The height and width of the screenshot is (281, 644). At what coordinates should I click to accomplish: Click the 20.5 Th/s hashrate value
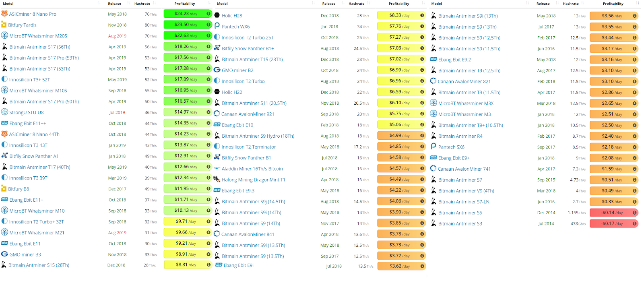[x=361, y=103]
